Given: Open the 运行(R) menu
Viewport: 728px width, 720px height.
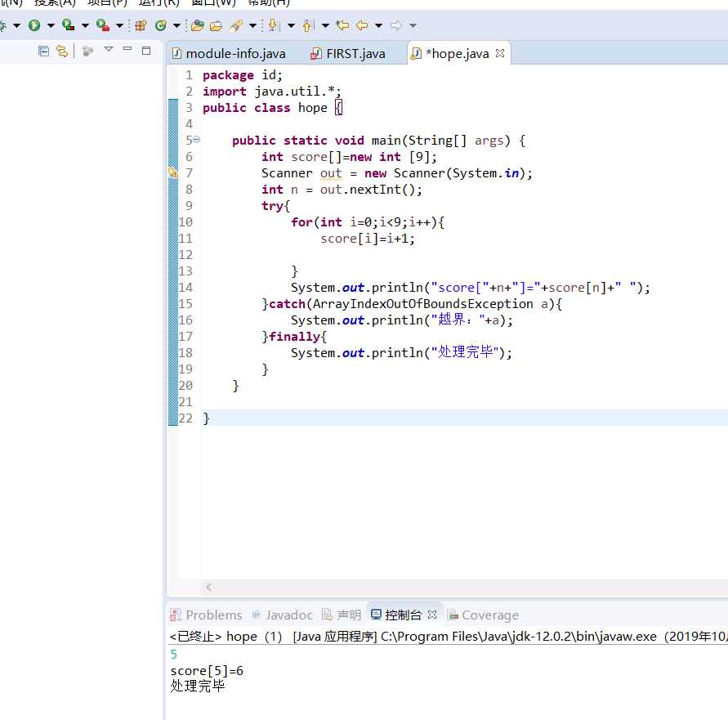Looking at the screenshot, I should click(159, 2).
